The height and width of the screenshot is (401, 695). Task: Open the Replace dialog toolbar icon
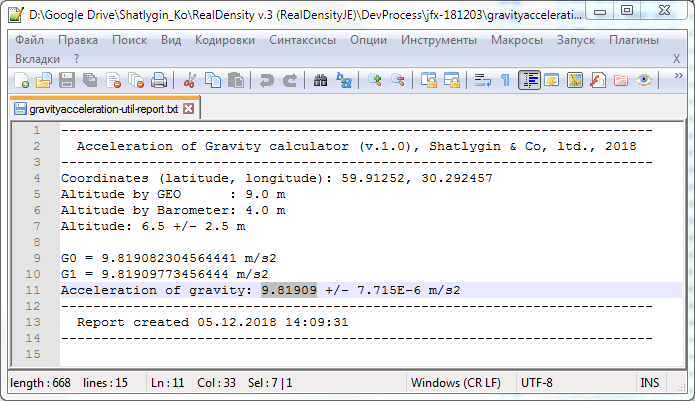click(344, 81)
